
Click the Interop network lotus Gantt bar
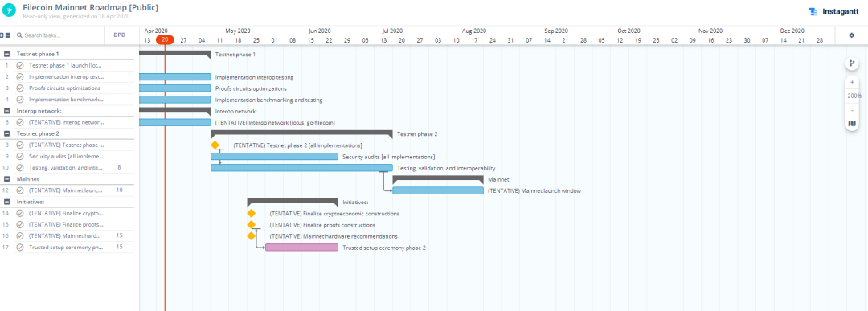pyautogui.click(x=175, y=122)
